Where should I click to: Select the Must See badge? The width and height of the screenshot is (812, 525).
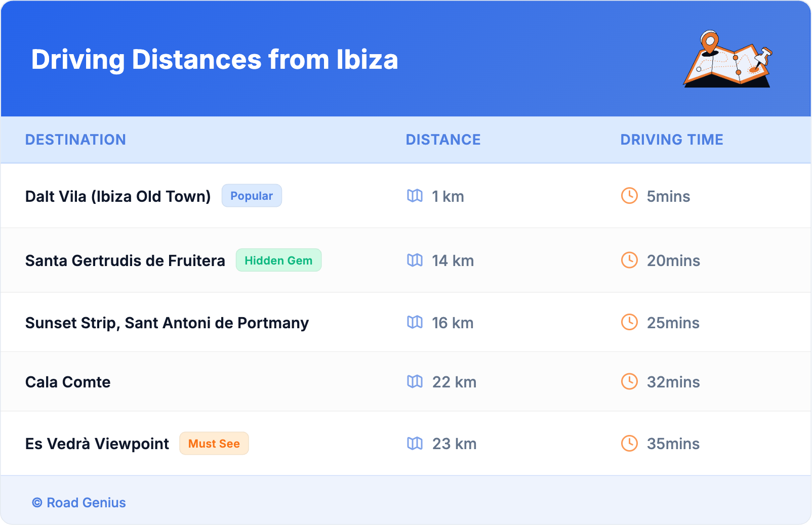coord(214,444)
